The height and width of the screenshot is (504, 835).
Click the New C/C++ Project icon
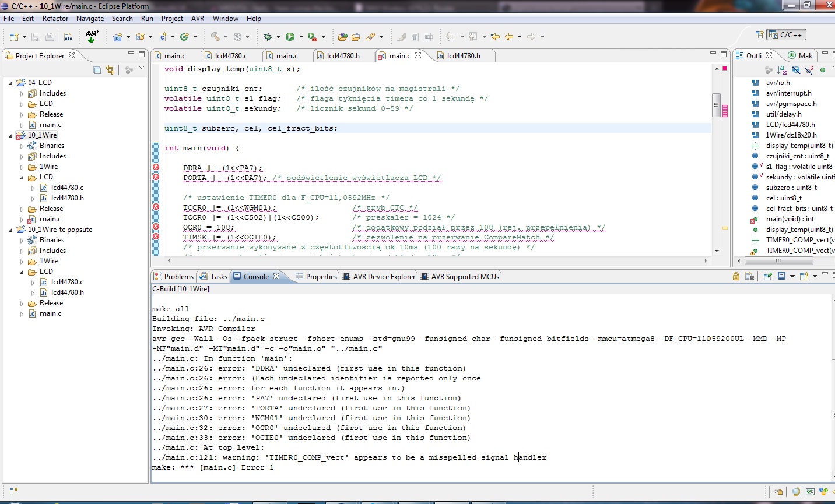tap(117, 37)
